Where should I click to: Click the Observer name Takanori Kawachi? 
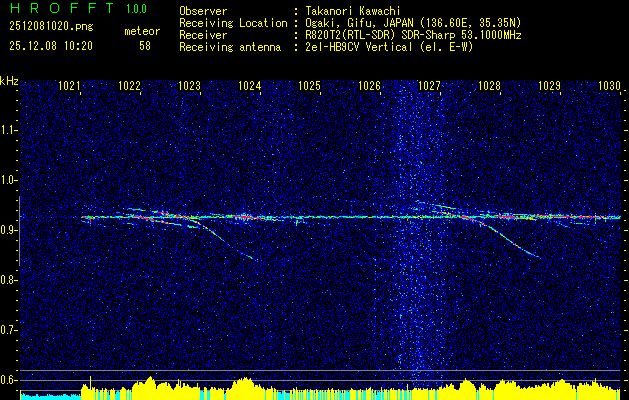(x=352, y=11)
